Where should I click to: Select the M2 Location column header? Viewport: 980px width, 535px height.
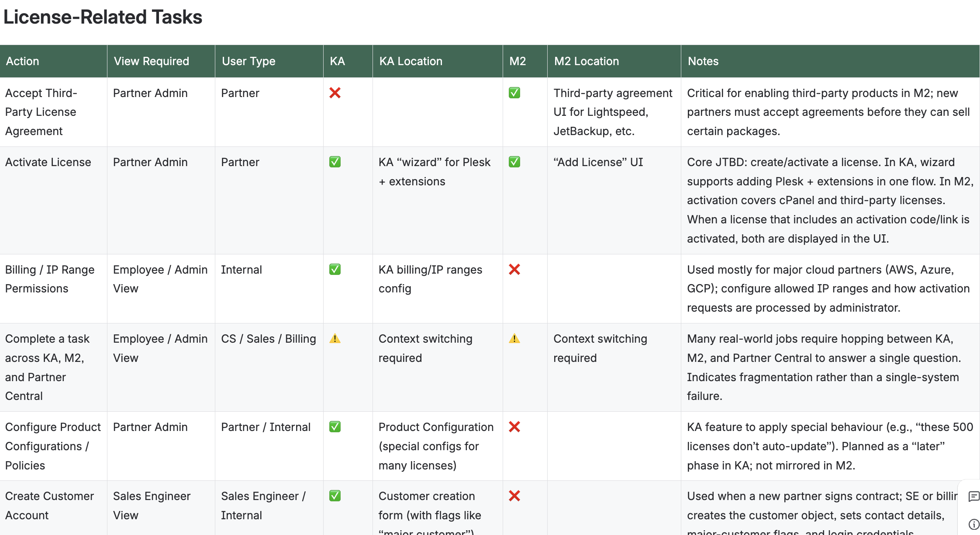(586, 61)
